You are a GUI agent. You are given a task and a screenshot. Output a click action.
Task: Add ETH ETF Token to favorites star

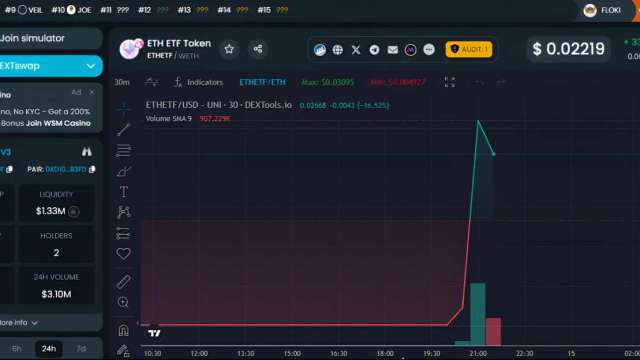click(229, 49)
